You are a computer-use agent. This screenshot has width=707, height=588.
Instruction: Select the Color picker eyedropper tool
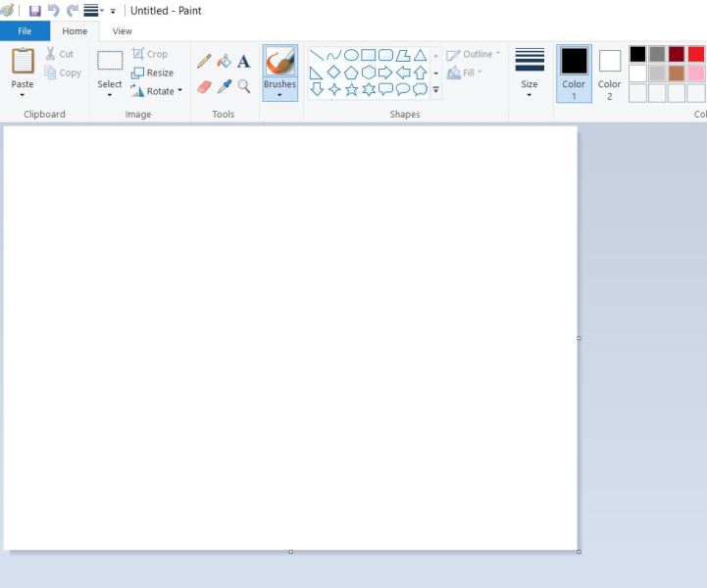point(225,86)
